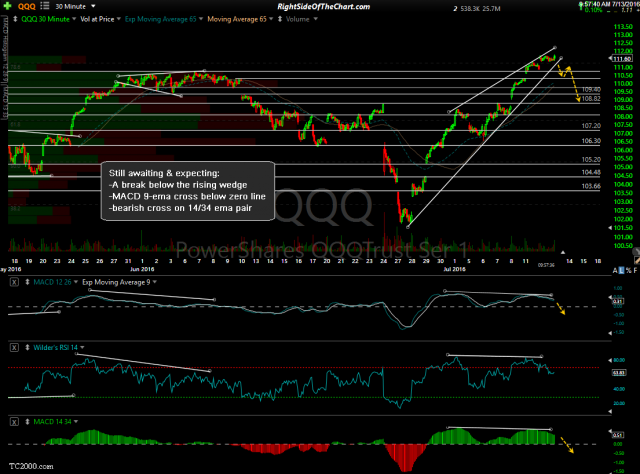This screenshot has width=640, height=474.
Task: Click the drawing tools pencil icon
Action: (637, 260)
